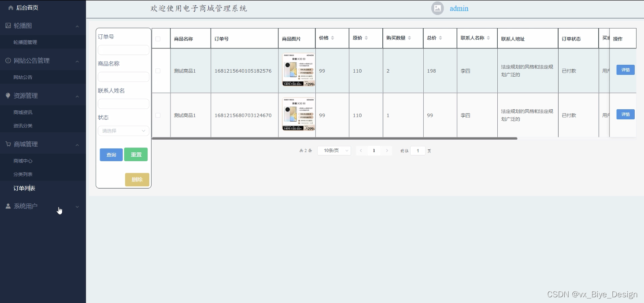Click the green 重置 button
644x303 pixels.
point(136,155)
